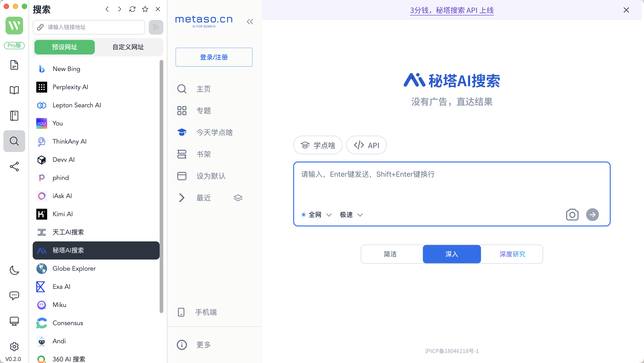Click the green W app logo
Viewport: 644px width, 363px height.
pos(14,26)
